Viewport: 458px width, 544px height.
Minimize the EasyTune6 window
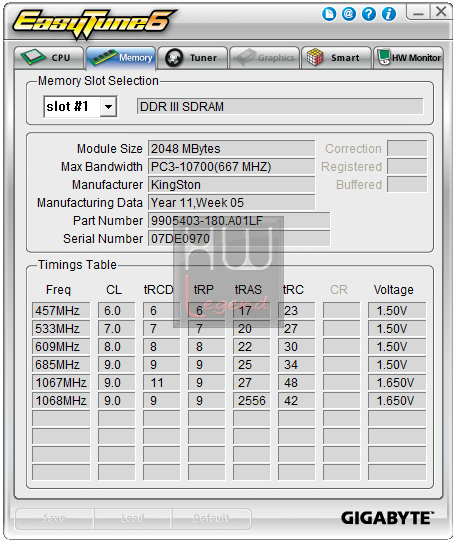418,12
